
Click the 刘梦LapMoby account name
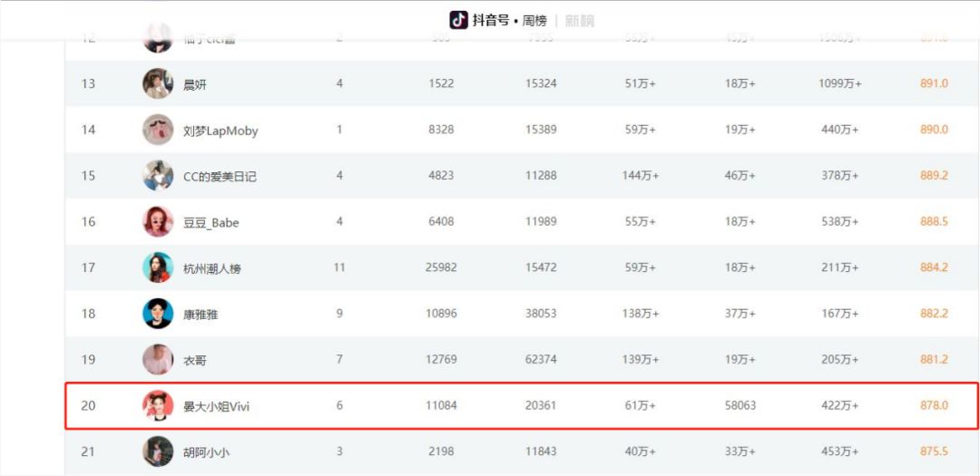click(x=220, y=131)
